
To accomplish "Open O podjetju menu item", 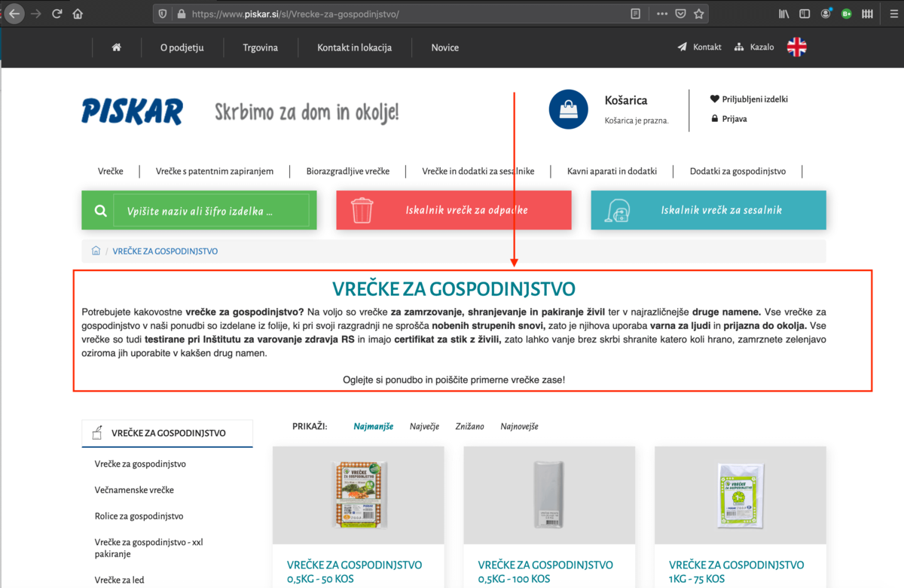I will 182,47.
